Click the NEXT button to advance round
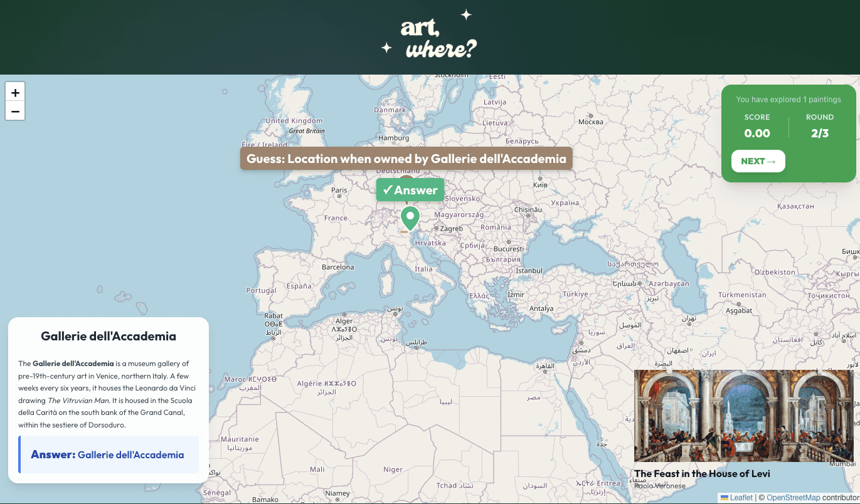Screen dimensions: 860x504 [x=758, y=161]
